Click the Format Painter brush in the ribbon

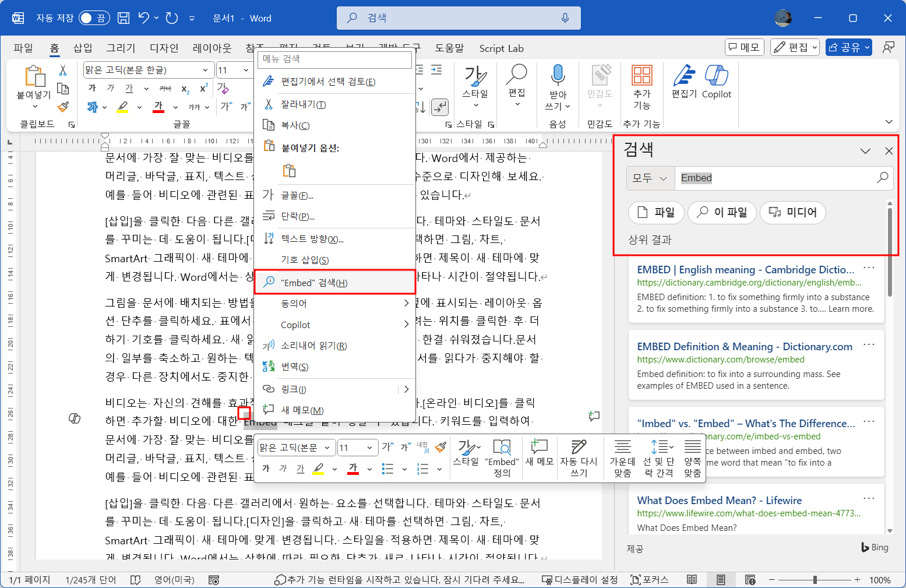[63, 107]
